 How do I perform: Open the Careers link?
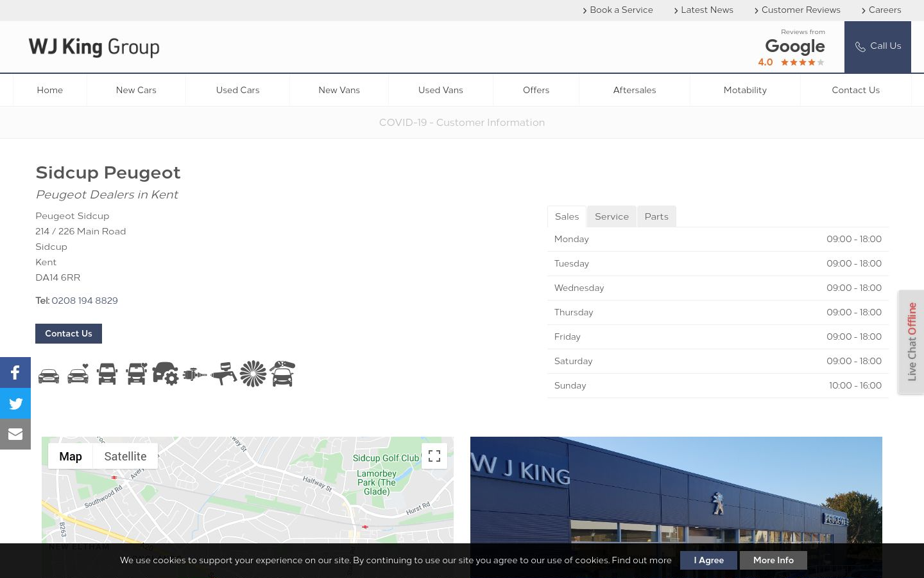(881, 10)
